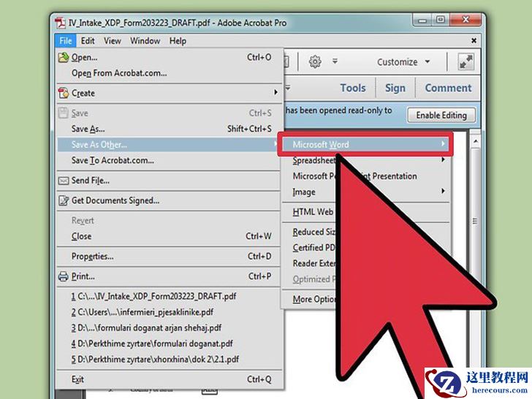Select Get Documents Signed...

(170, 200)
